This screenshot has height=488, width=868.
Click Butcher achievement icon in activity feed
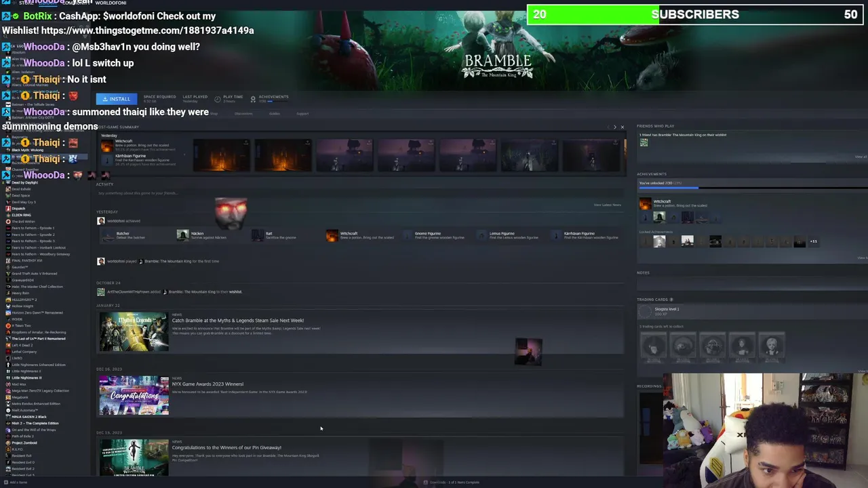pos(108,235)
